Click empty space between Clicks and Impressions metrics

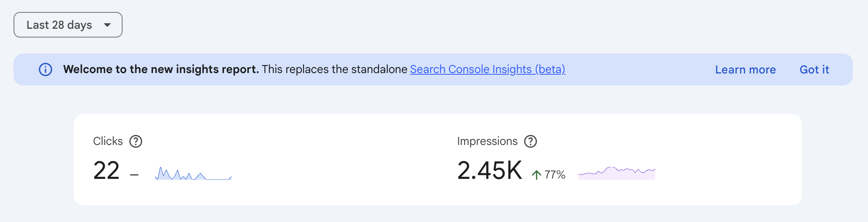tap(343, 160)
